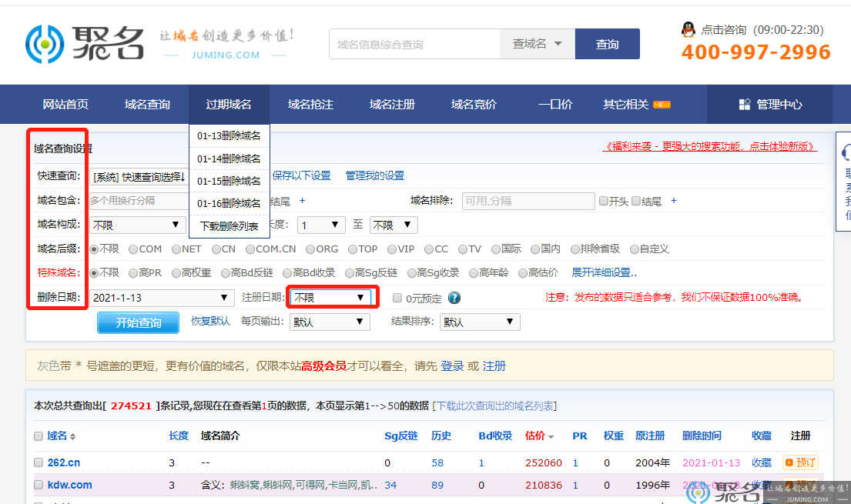Viewport: 851px width, 504px height.
Task: Choose the 高权重 special domain option
Action: [176, 273]
